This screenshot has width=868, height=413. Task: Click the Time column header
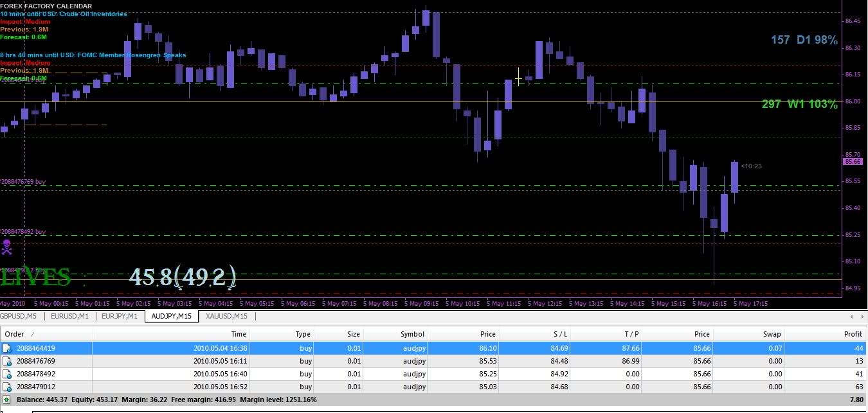point(239,334)
